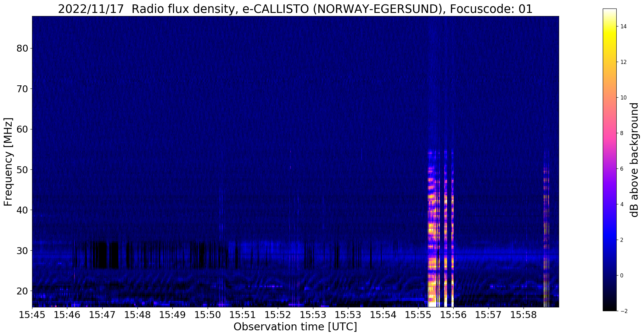Click the faint burst after 15:58
644x336 pixels.
[x=546, y=228]
